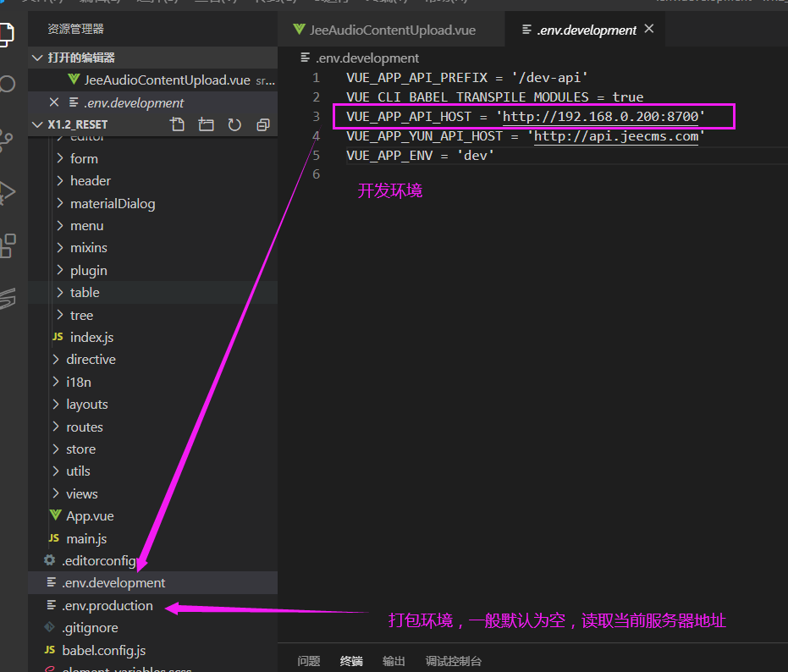Image resolution: width=788 pixels, height=672 pixels.
Task: Follow the http://api.jeecms.com link
Action: [x=615, y=136]
